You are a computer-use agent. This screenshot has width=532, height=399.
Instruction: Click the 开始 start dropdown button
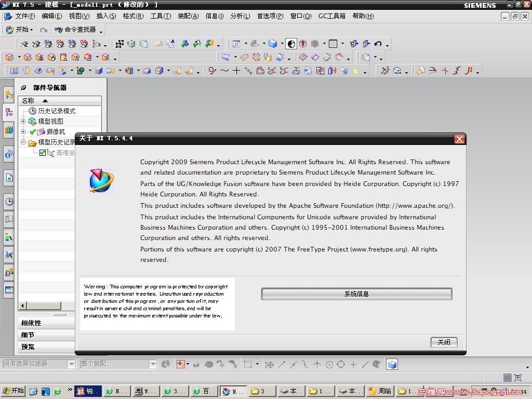tap(20, 30)
